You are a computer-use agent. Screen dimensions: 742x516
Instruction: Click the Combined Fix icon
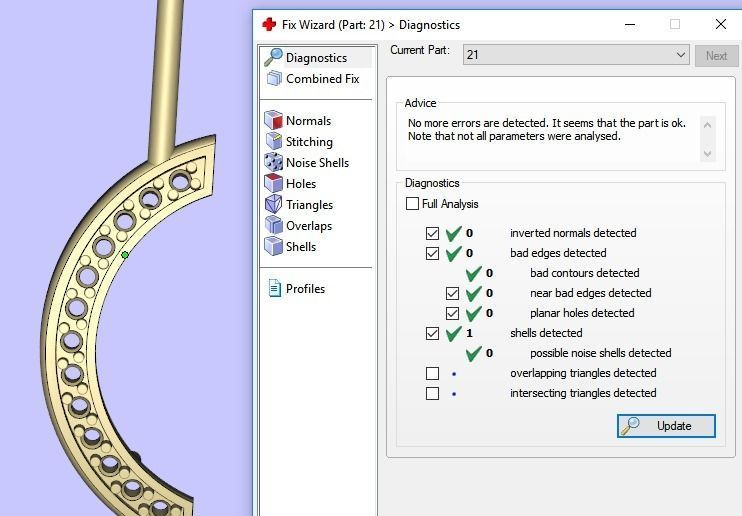pyautogui.click(x=274, y=79)
